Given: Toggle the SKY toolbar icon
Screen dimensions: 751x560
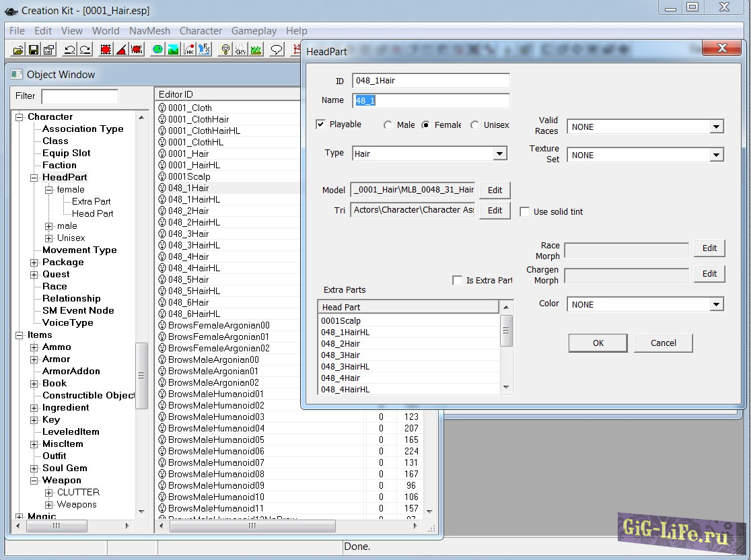Looking at the screenshot, I should click(x=240, y=49).
